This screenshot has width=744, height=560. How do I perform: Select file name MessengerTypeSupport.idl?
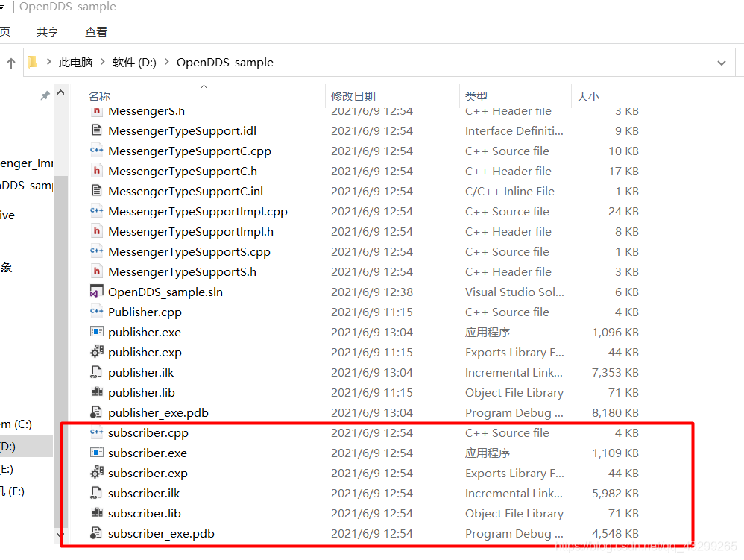point(182,130)
